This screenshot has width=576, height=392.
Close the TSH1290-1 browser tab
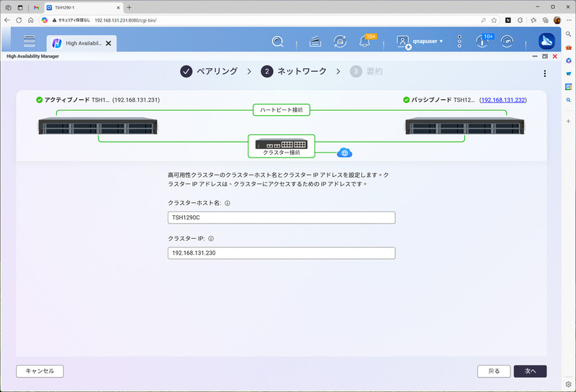pos(118,7)
